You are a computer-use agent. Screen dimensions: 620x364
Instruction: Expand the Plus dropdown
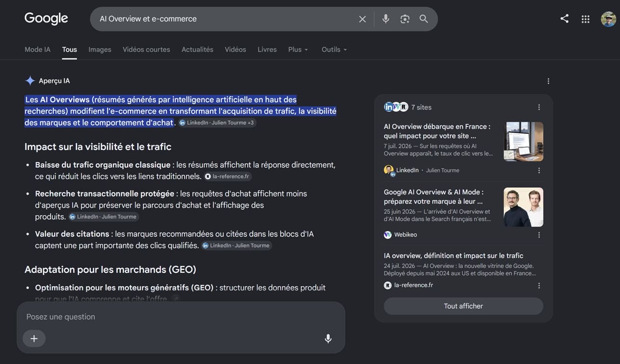pos(298,49)
